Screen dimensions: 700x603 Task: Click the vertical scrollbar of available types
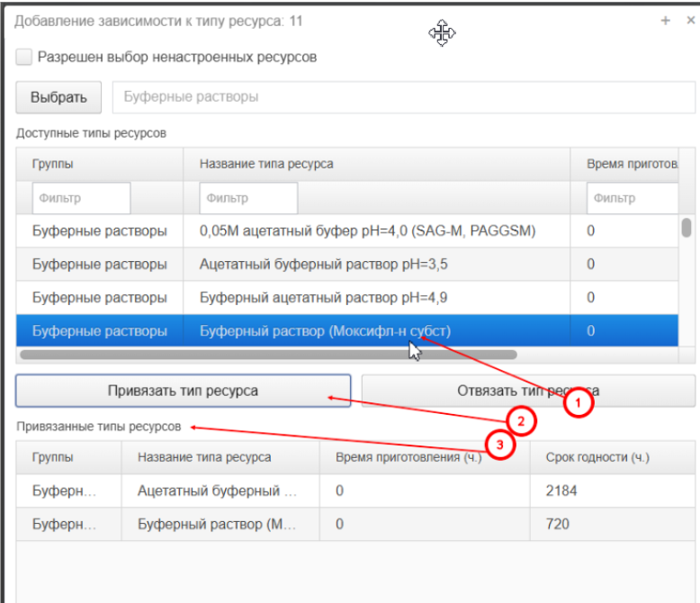click(x=687, y=227)
